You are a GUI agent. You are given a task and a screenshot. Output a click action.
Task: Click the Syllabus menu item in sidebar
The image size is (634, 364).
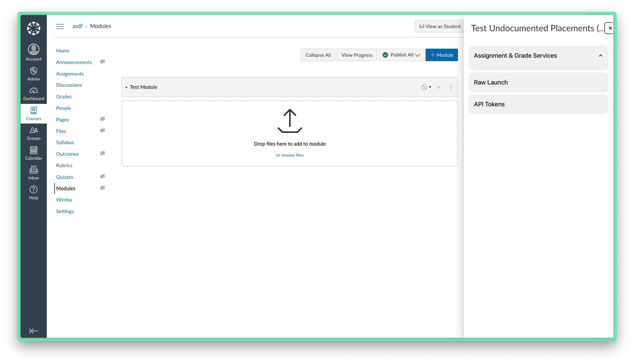(65, 142)
